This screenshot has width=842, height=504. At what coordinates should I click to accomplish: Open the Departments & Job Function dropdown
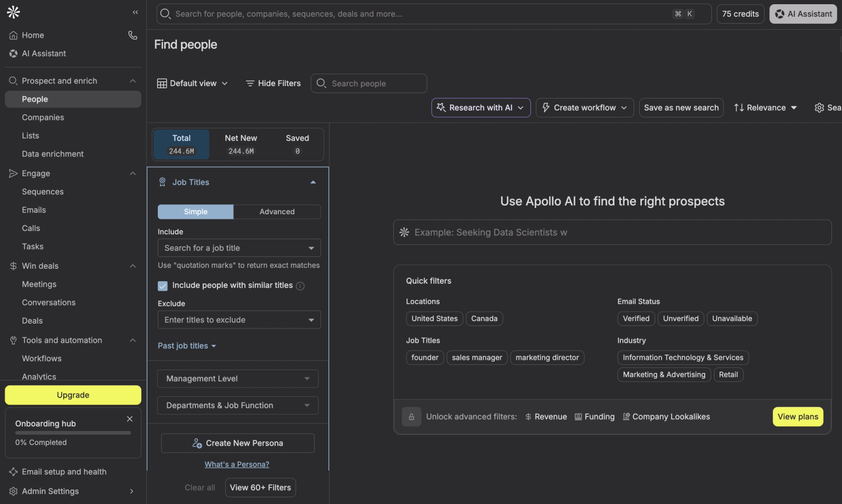point(238,406)
